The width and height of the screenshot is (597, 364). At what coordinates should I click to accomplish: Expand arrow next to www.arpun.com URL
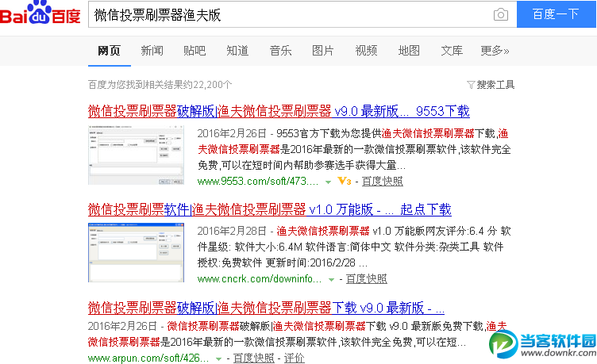point(218,358)
